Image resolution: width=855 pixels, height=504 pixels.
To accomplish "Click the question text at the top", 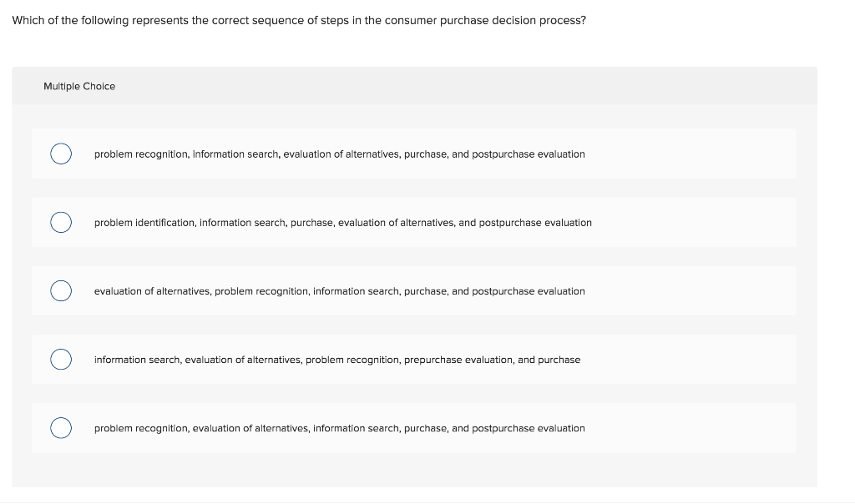I will click(298, 20).
